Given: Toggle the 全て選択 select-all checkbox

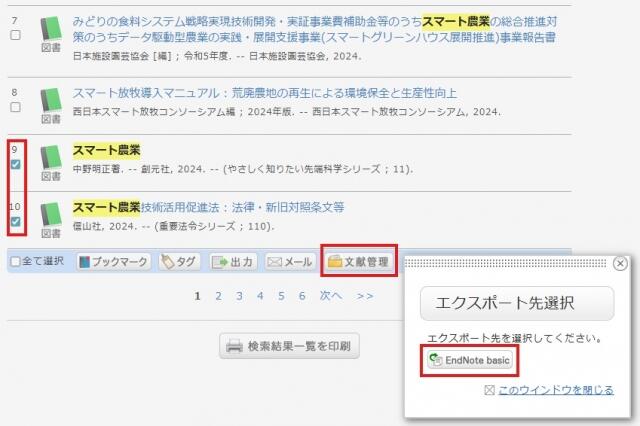Looking at the screenshot, I should [x=15, y=262].
